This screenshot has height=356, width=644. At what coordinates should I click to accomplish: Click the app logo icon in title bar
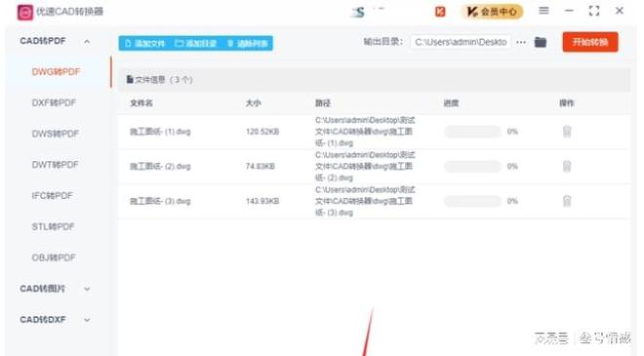pos(24,13)
